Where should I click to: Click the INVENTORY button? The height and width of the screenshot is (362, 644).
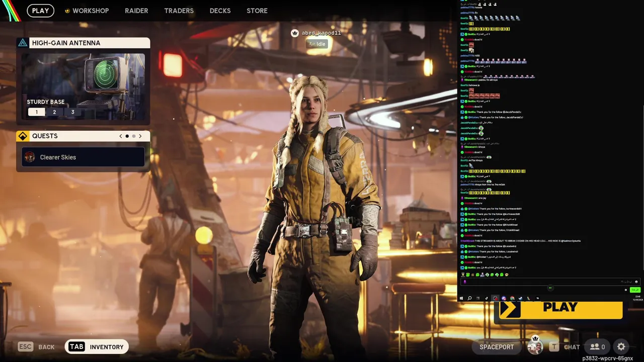96,346
